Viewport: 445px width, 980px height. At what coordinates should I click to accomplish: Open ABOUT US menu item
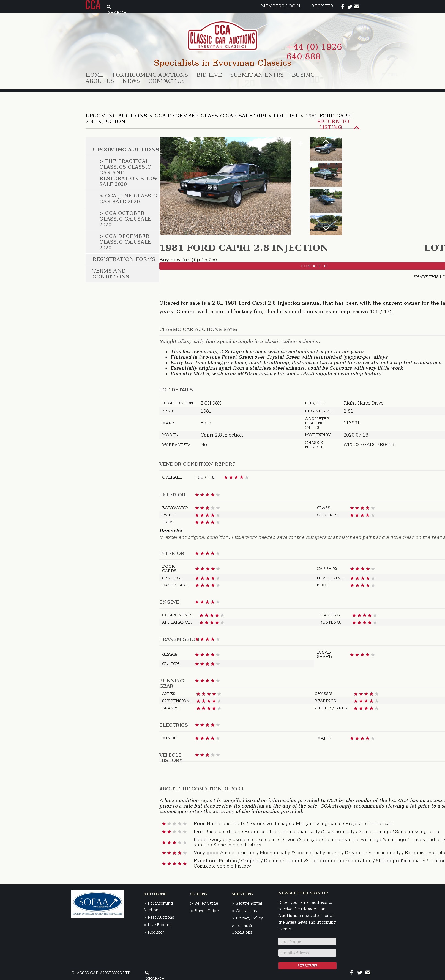[100, 81]
